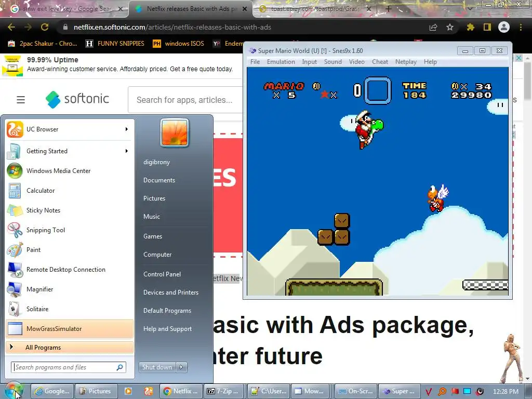Expand All Programs list
This screenshot has width=532, height=399.
70,348
